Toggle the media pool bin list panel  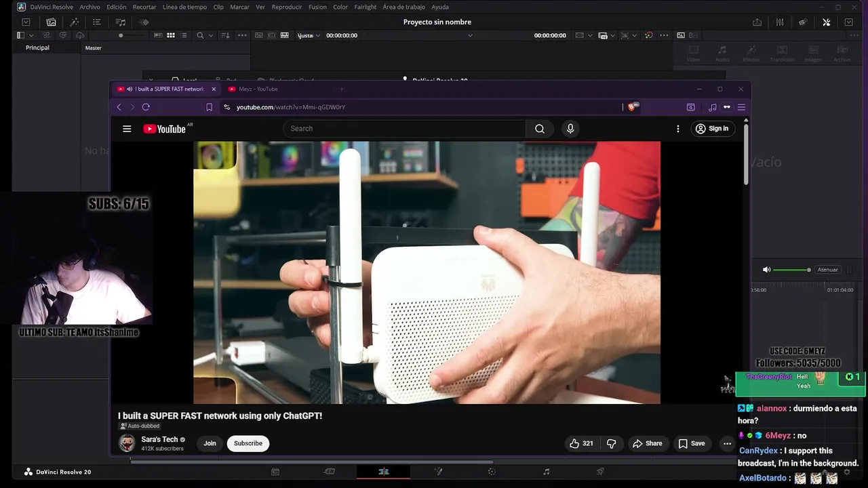point(20,35)
